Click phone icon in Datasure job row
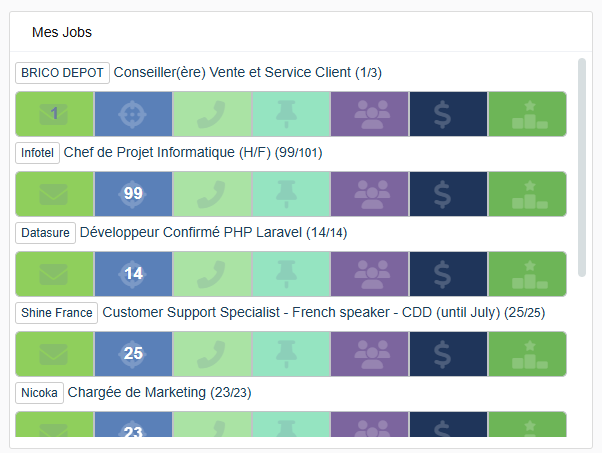The image size is (602, 453). (212, 274)
